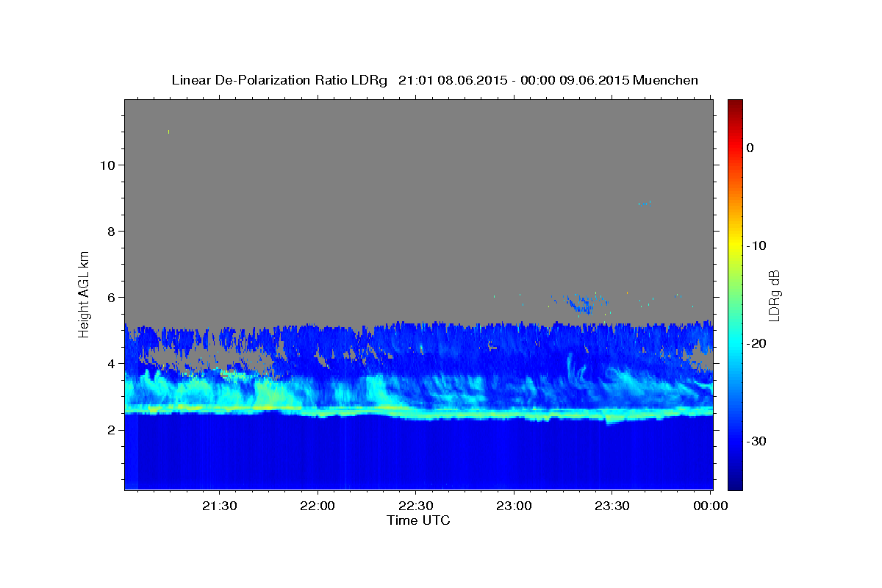Select the Height AGL km axis title
This screenshot has height=588, width=882.
click(x=85, y=293)
